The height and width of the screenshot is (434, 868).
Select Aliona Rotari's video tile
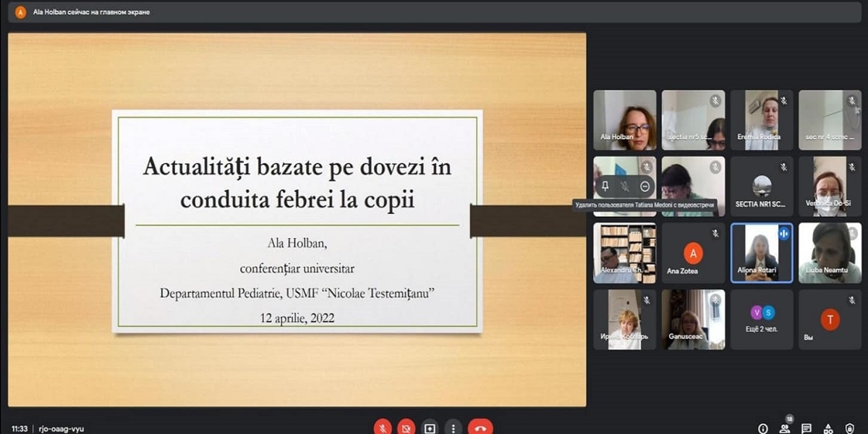(x=762, y=252)
